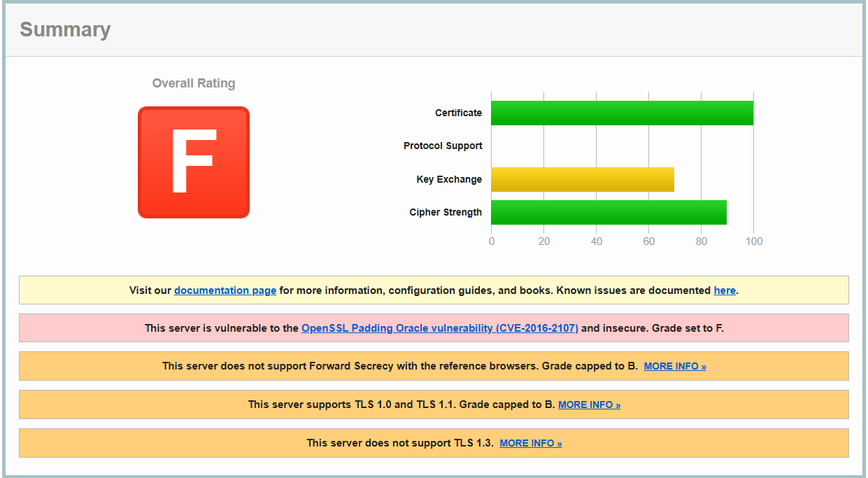Open MORE INFO about missing TLS 1.3 support
The image size is (868, 478).
(x=531, y=443)
